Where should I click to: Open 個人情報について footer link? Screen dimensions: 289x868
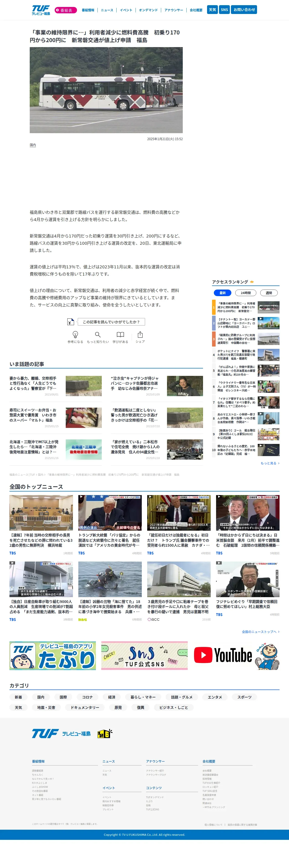coord(213,825)
